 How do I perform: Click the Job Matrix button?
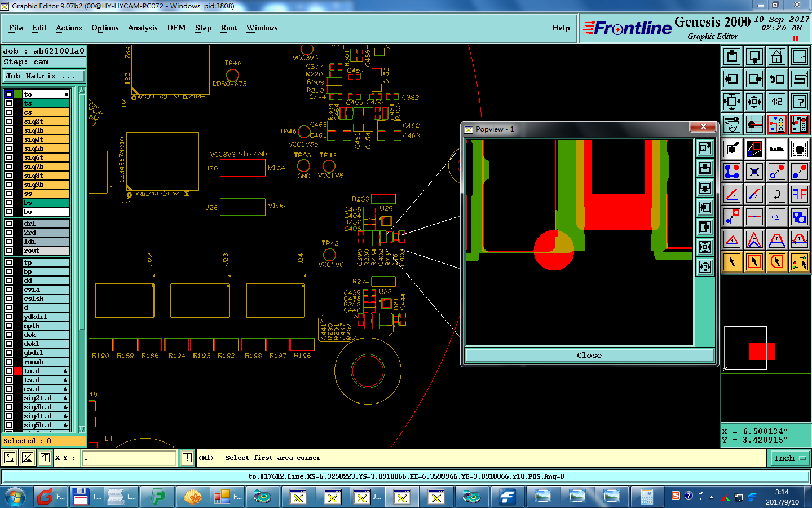(44, 76)
